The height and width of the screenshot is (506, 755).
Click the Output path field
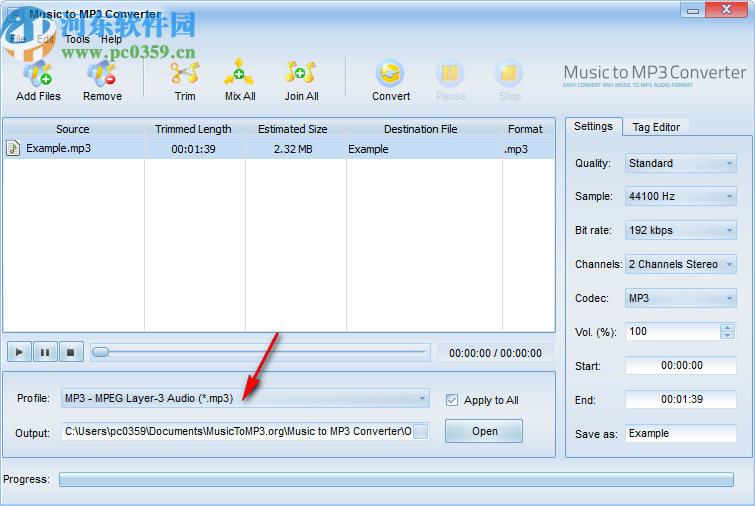pyautogui.click(x=237, y=431)
